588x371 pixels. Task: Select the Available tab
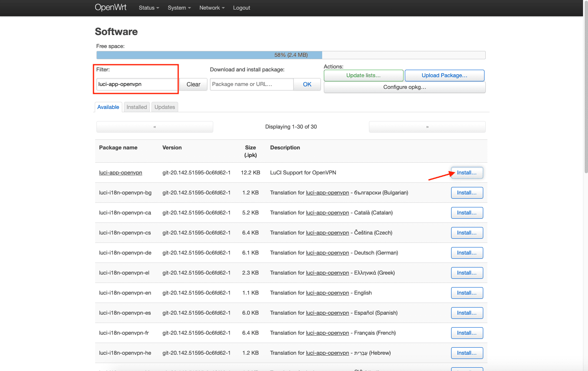(x=108, y=107)
